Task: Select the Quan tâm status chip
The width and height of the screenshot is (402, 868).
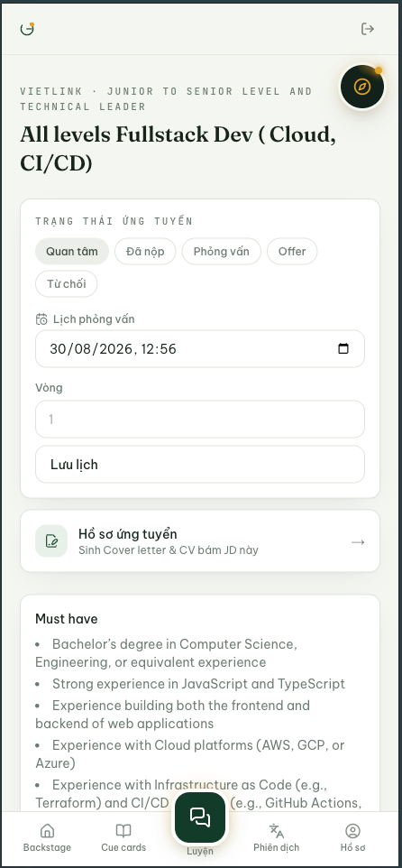Action: tap(72, 252)
